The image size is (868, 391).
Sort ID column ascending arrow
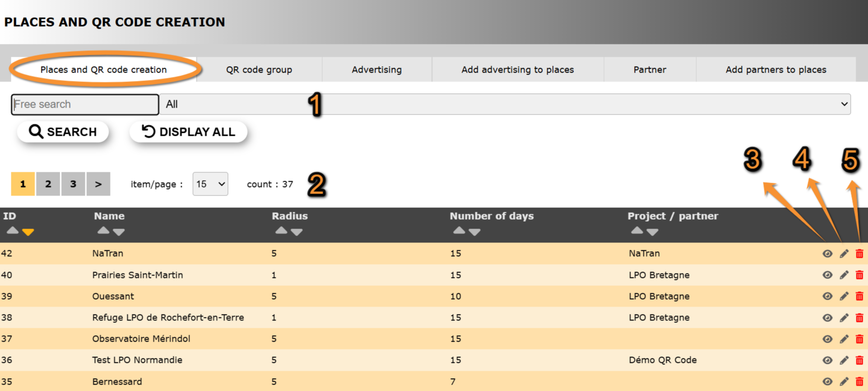[12, 231]
